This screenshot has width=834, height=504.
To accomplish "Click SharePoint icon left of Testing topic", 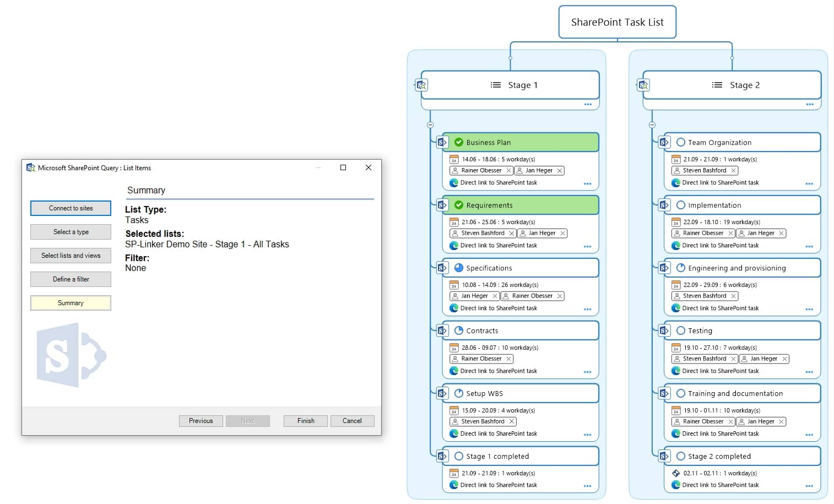I will (x=664, y=330).
